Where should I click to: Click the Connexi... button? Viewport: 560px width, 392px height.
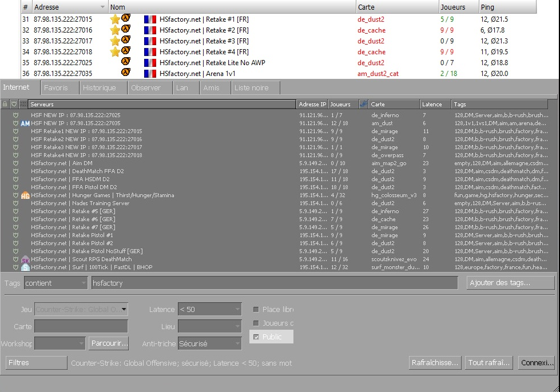pyautogui.click(x=536, y=363)
